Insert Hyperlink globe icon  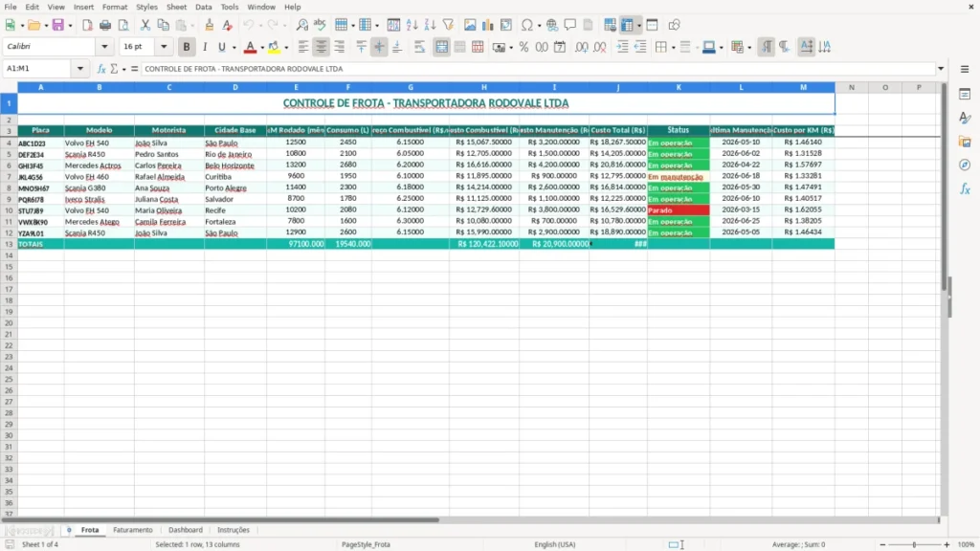click(x=552, y=25)
